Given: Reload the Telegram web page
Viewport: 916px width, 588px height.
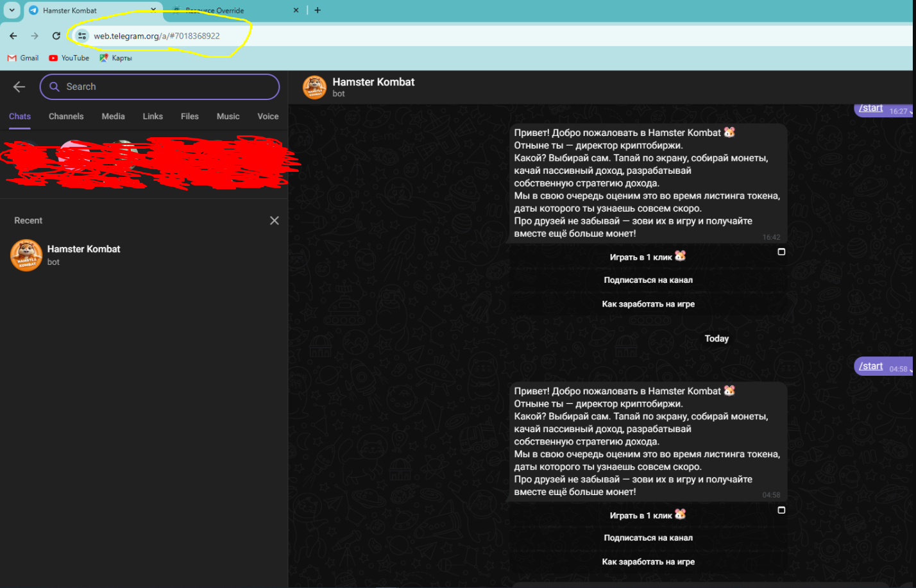Looking at the screenshot, I should (x=56, y=36).
